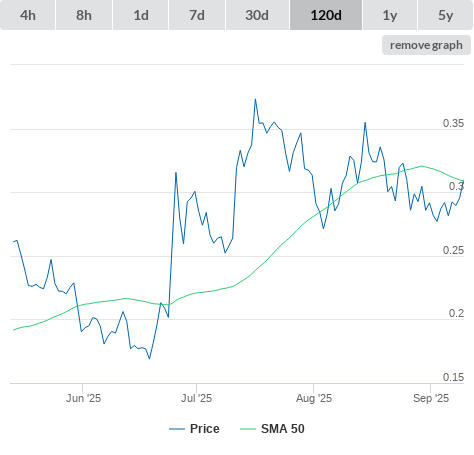
Task: Click the Aug '25 axis label
Action: tap(314, 398)
